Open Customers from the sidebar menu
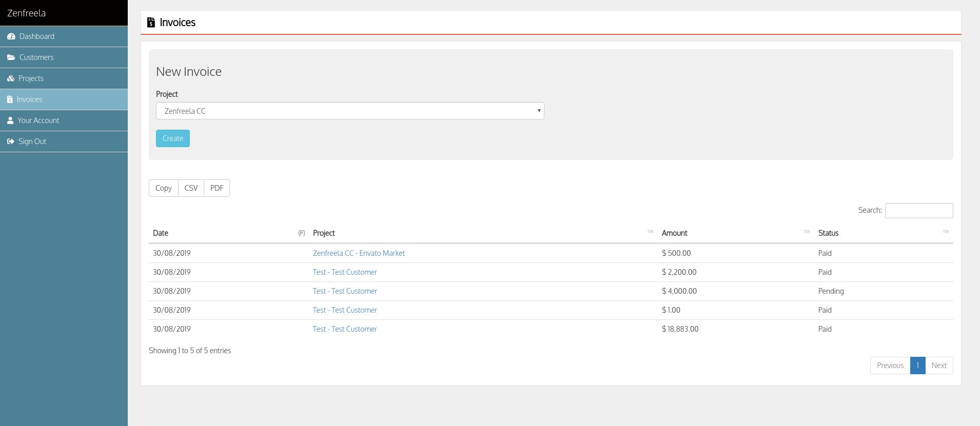The image size is (980, 426). click(x=36, y=57)
